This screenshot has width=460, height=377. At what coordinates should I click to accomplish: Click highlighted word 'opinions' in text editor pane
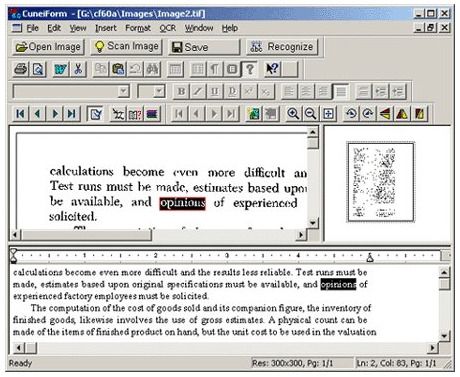[x=338, y=284]
